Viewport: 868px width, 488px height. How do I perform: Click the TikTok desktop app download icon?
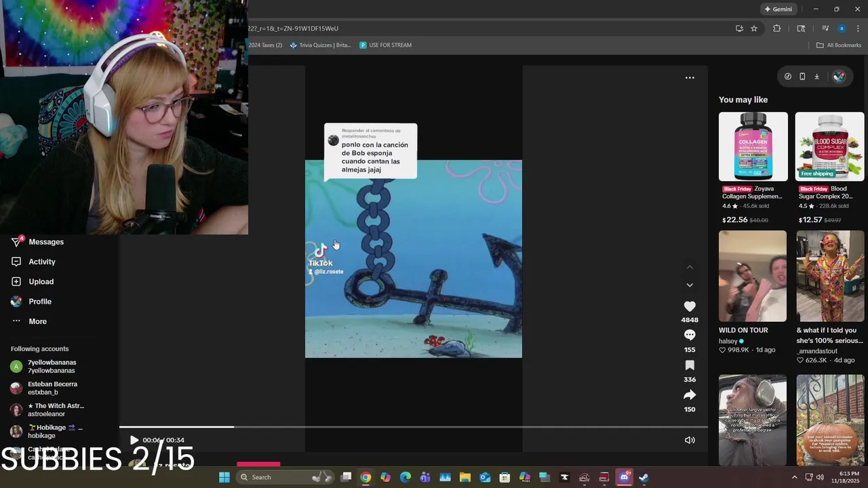tap(817, 77)
